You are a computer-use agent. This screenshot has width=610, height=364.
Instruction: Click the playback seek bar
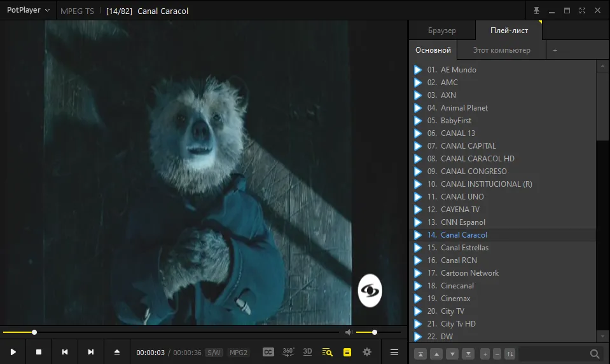[x=171, y=332]
